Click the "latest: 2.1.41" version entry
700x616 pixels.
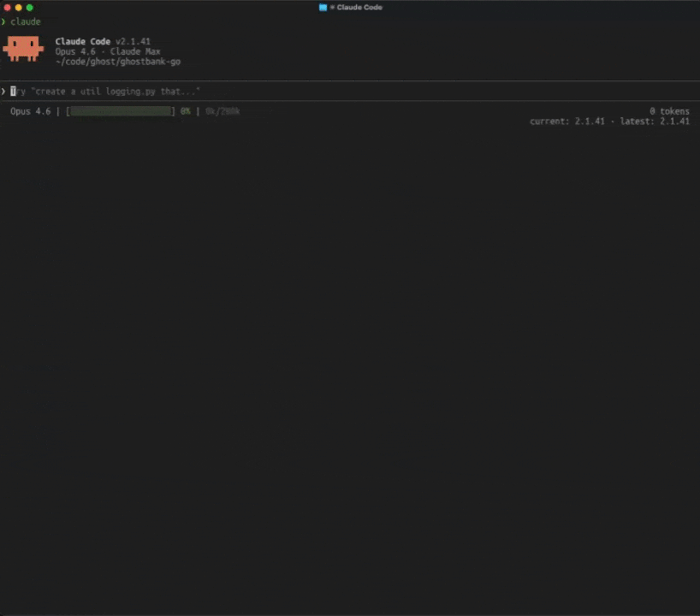(x=655, y=121)
